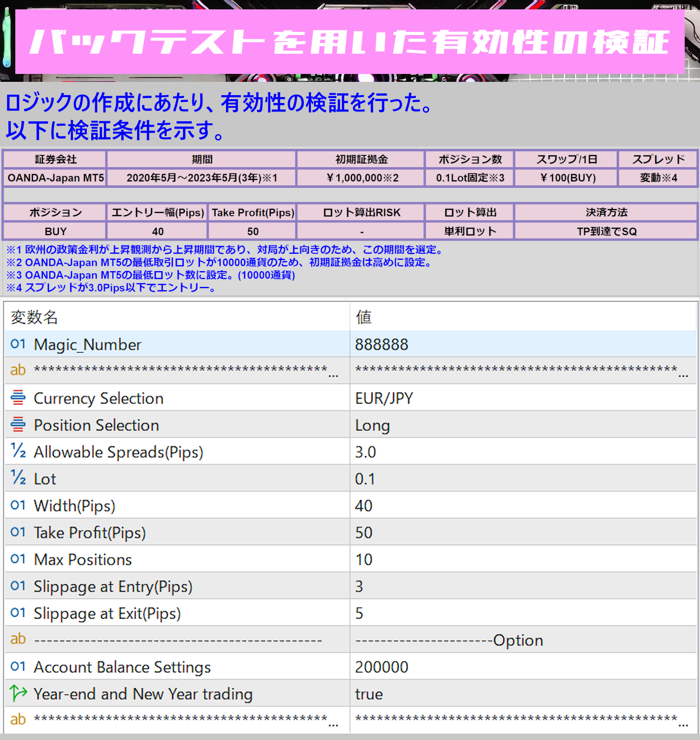Select the Slippage at Entry(Pips) row label
The width and height of the screenshot is (700, 740).
pyautogui.click(x=113, y=587)
